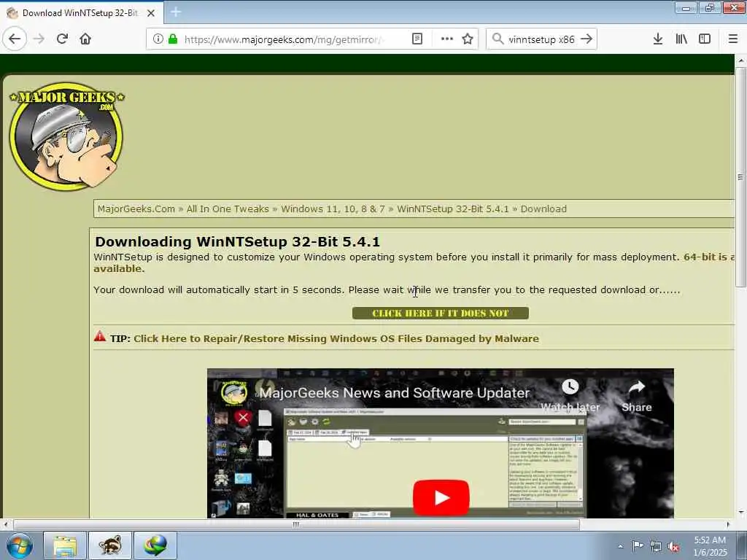Click the Action Center flag icon
Viewport: 747px width, 560px height.
point(638,546)
